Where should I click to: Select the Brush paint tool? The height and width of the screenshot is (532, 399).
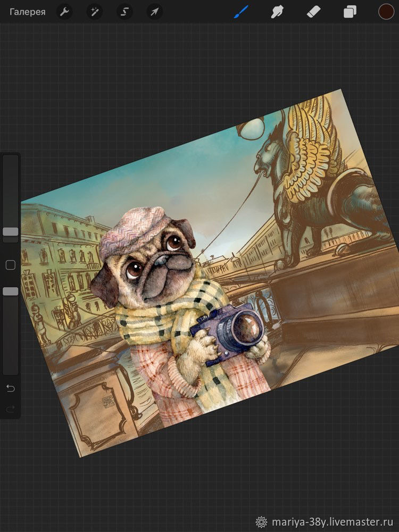coord(241,12)
